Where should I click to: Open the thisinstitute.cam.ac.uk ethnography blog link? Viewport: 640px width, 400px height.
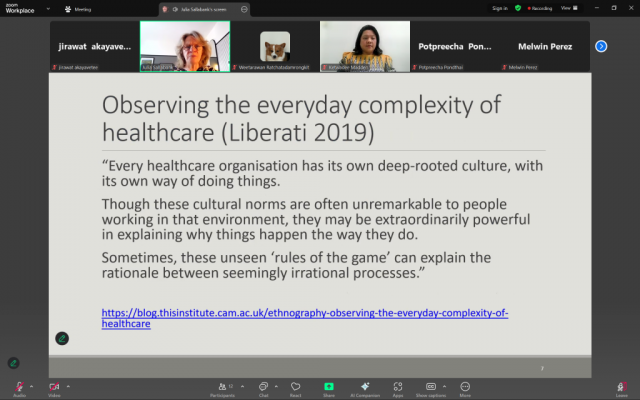(x=305, y=318)
